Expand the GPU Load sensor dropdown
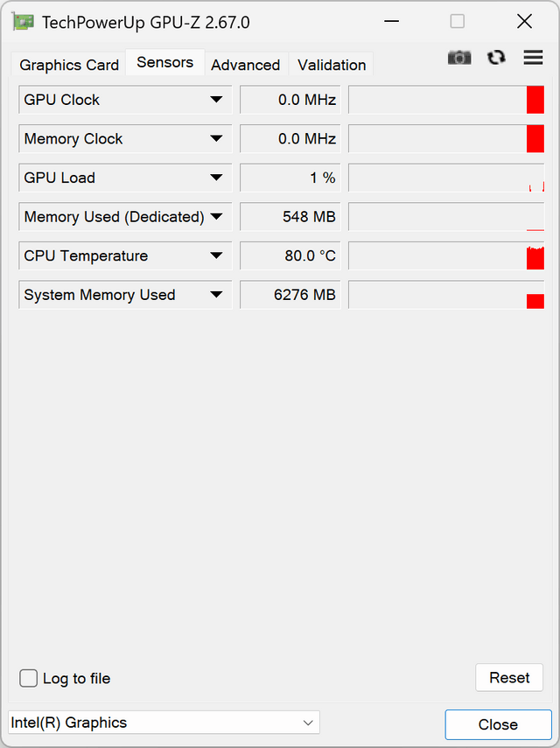 coord(216,178)
